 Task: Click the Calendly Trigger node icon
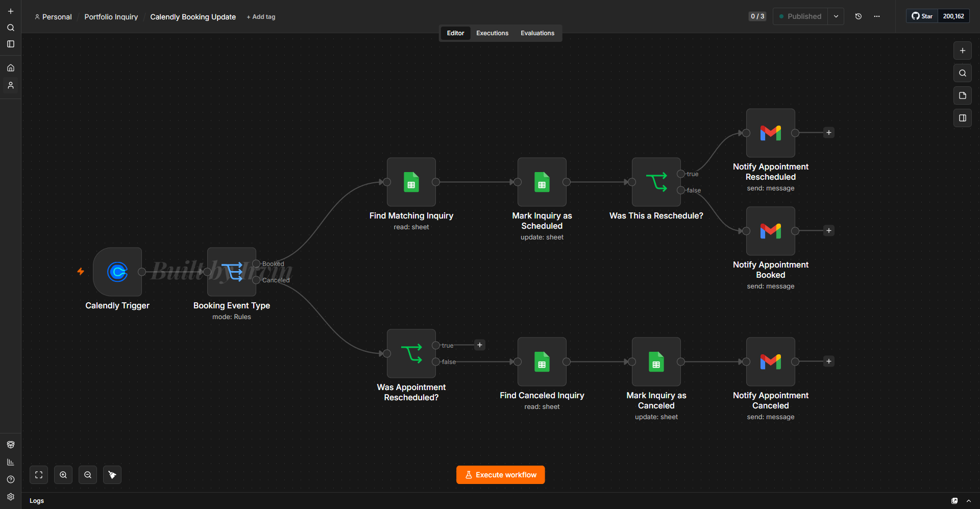click(117, 272)
